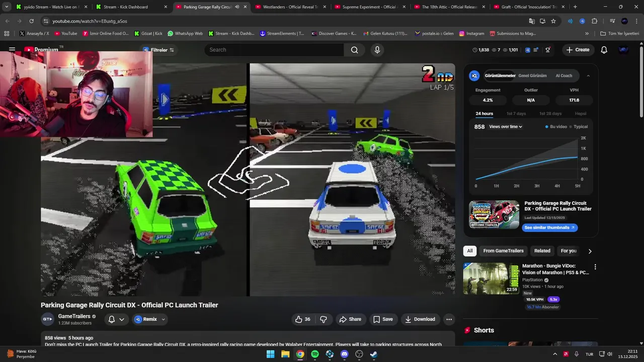Open a new browser tab
The height and width of the screenshot is (362, 644).
point(575,7)
